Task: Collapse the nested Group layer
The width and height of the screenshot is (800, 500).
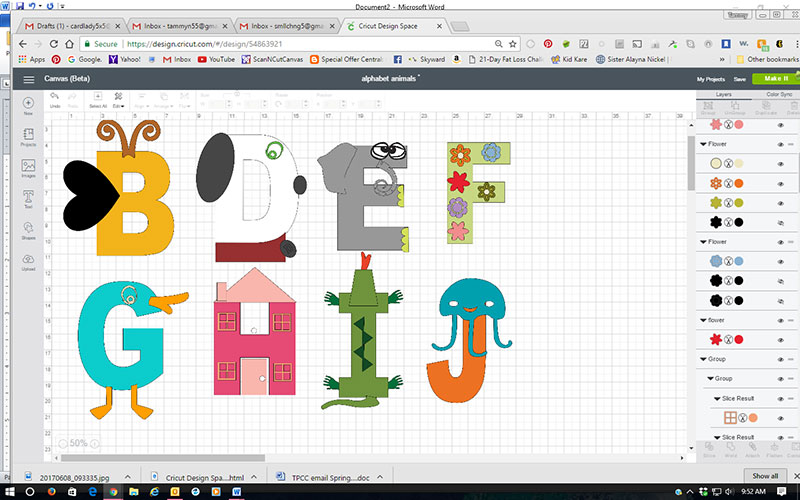Action: (x=710, y=379)
